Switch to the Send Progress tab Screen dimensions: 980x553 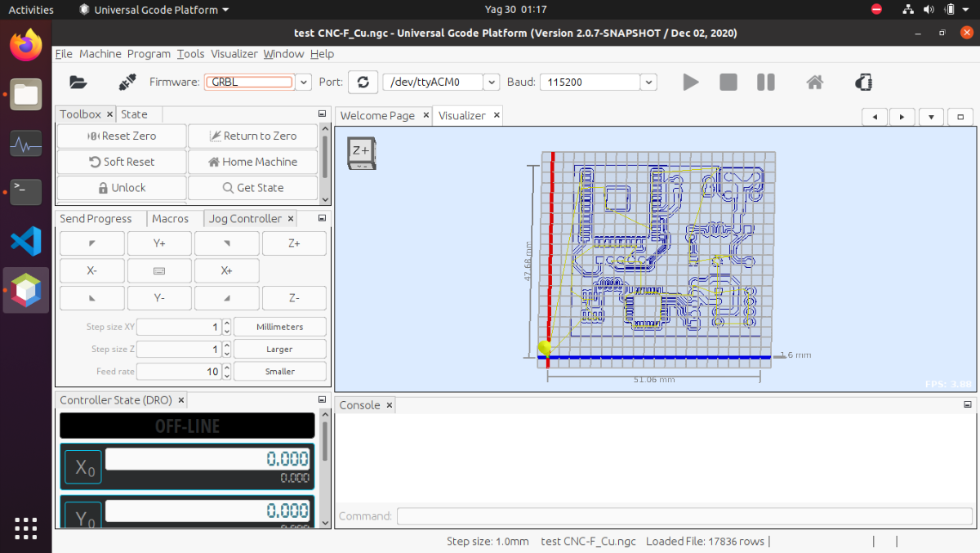click(96, 218)
